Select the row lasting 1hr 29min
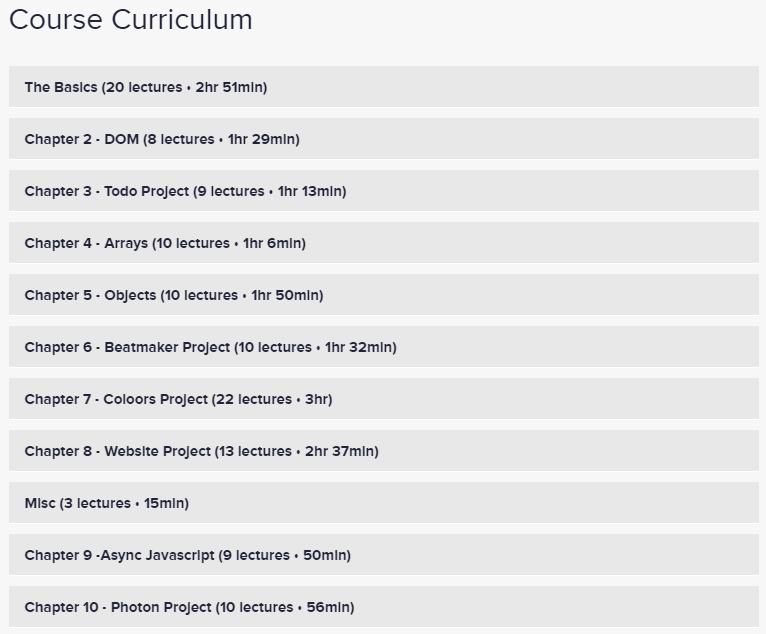 (x=383, y=139)
